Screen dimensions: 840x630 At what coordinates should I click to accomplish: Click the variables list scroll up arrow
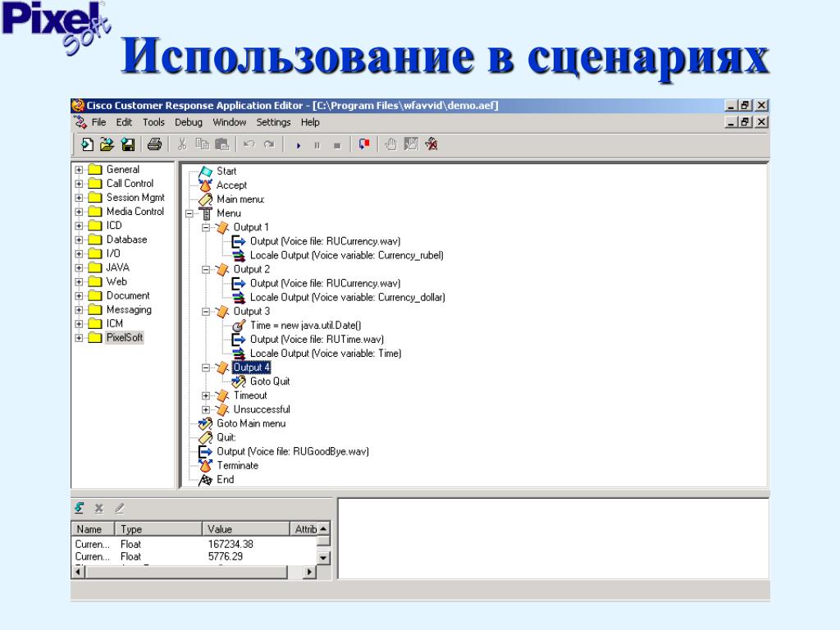(323, 529)
